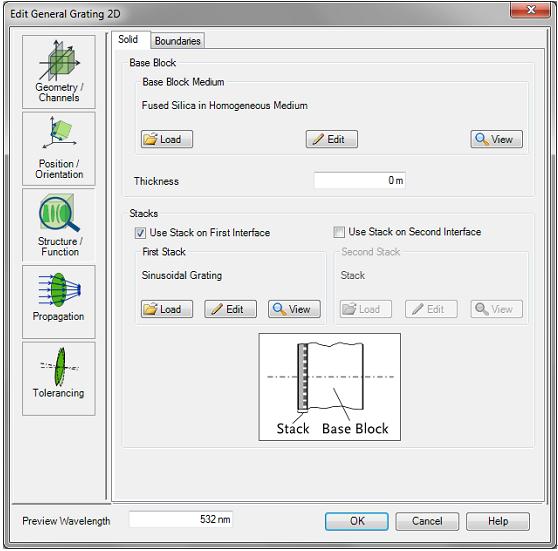
Task: Disable Use Stack on First Interface
Action: [x=140, y=233]
